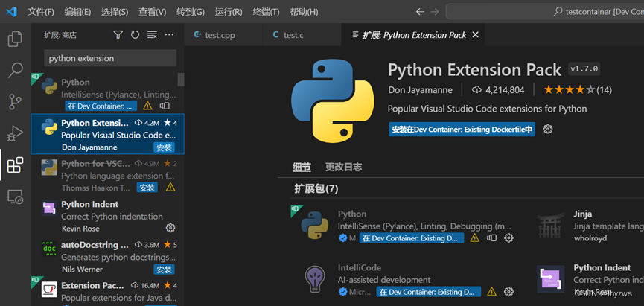Open manage gear for Python Extension Pack

(548, 130)
